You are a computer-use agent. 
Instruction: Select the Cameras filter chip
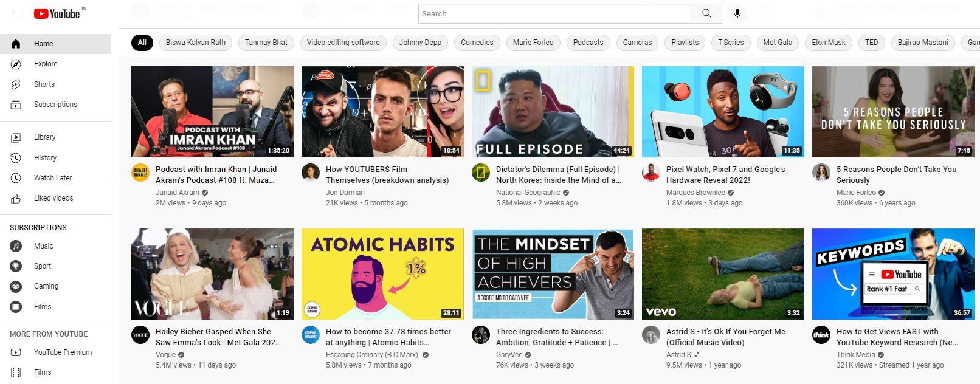point(637,43)
